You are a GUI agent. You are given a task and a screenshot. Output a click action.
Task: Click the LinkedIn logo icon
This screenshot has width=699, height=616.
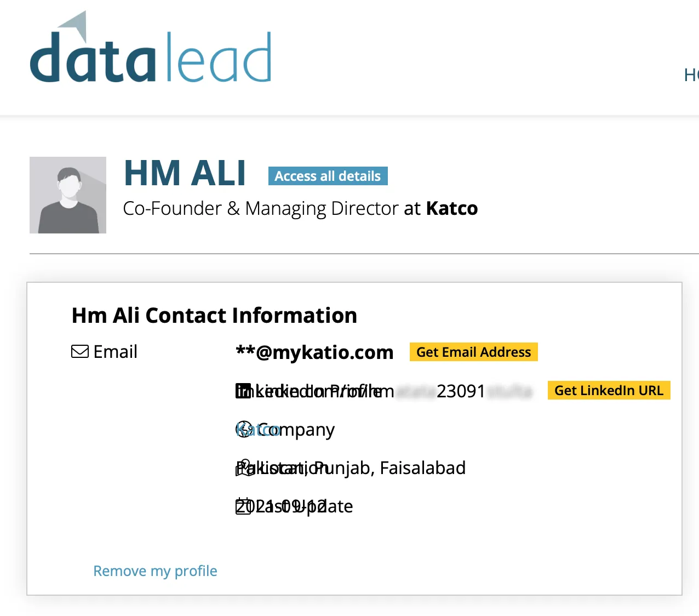(x=243, y=391)
